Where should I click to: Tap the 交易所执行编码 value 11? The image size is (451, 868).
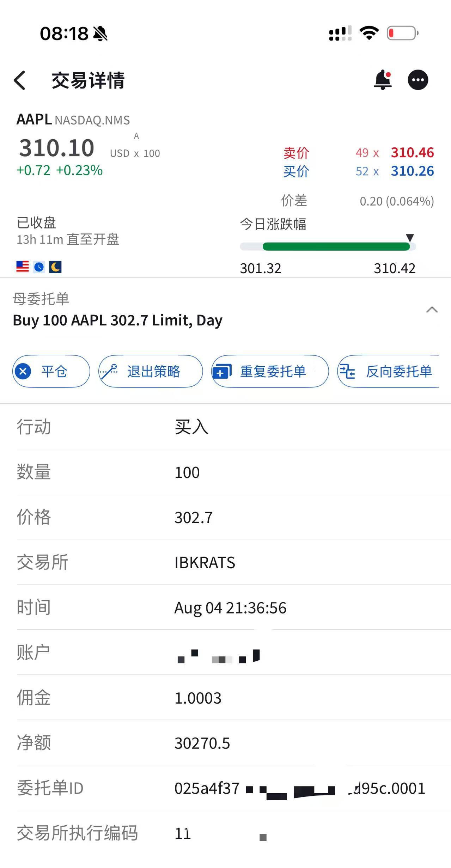coord(183,834)
